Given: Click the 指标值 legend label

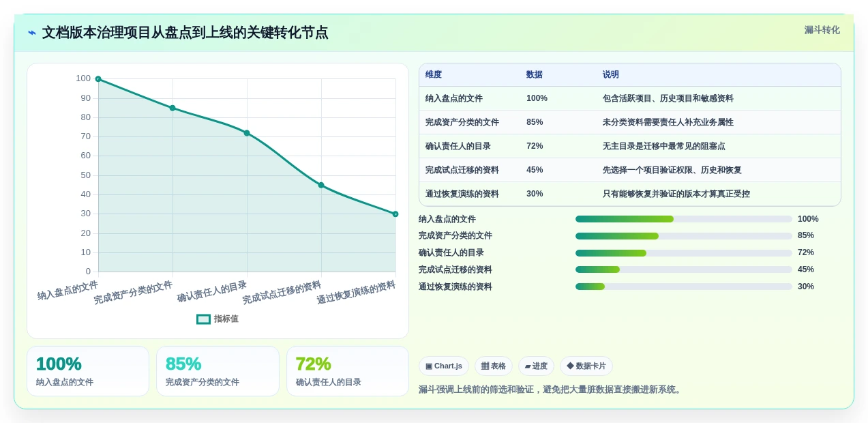Looking at the screenshot, I should [226, 319].
